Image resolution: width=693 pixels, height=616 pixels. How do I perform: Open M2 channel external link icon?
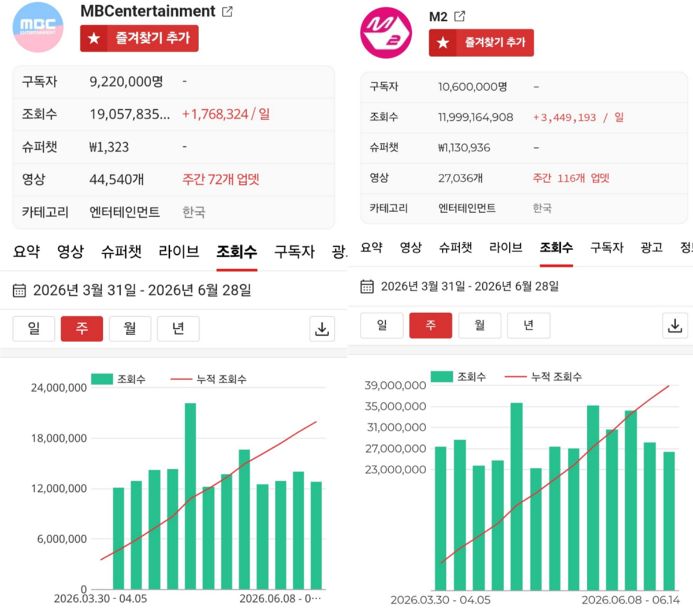(460, 16)
